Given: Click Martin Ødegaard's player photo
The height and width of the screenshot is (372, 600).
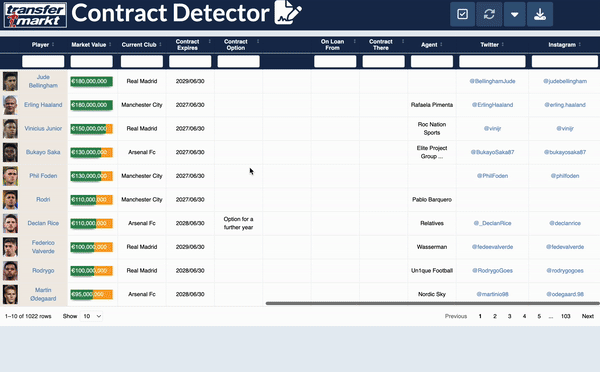Looking at the screenshot, I should [x=10, y=294].
